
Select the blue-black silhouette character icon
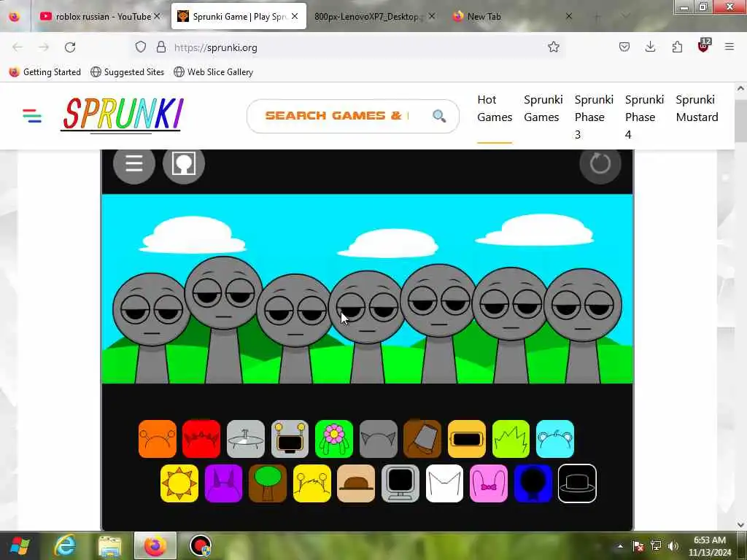click(x=533, y=483)
